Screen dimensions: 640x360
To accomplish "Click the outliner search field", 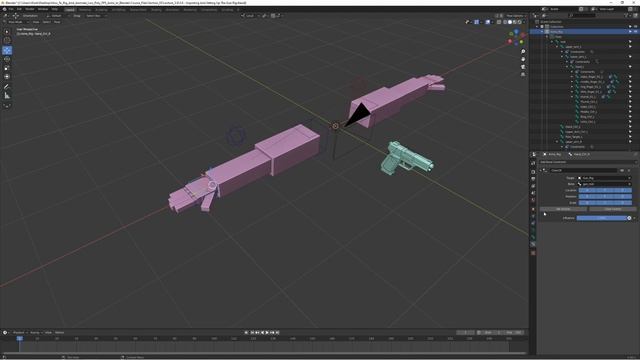I will coord(582,16).
